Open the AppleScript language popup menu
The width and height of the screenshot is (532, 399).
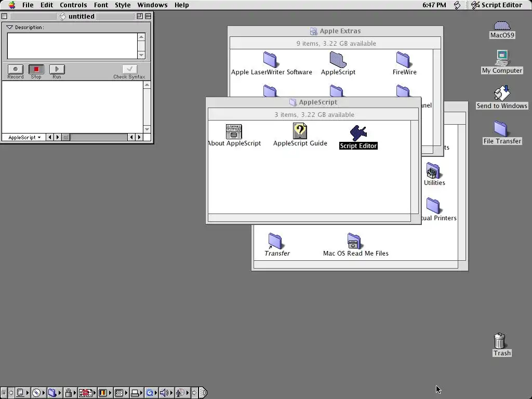pos(24,137)
